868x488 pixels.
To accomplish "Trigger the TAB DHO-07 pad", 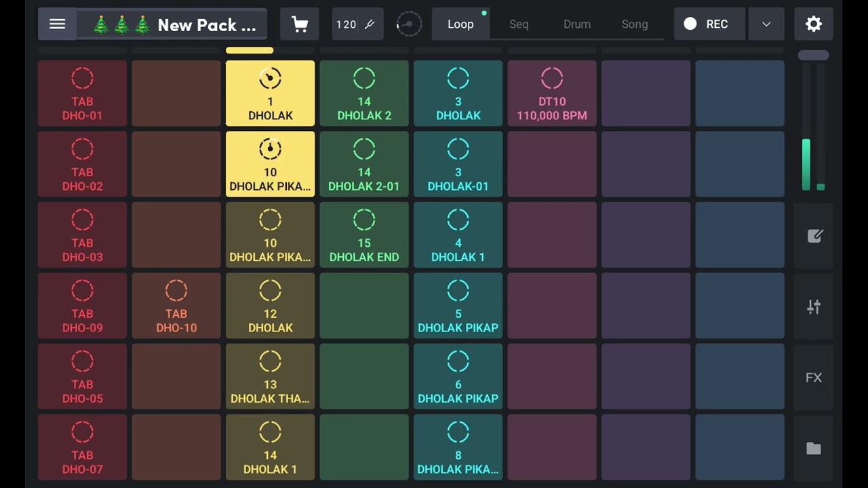I will pyautogui.click(x=82, y=447).
